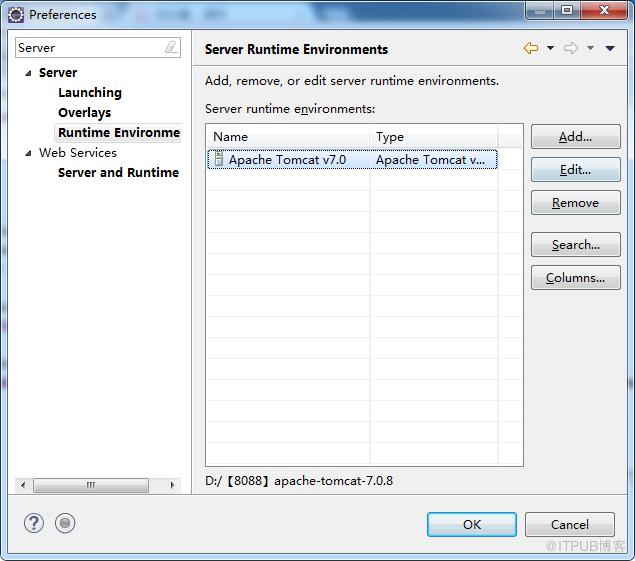This screenshot has width=635, height=561.
Task: Select Web Services in the tree
Action: (x=78, y=153)
